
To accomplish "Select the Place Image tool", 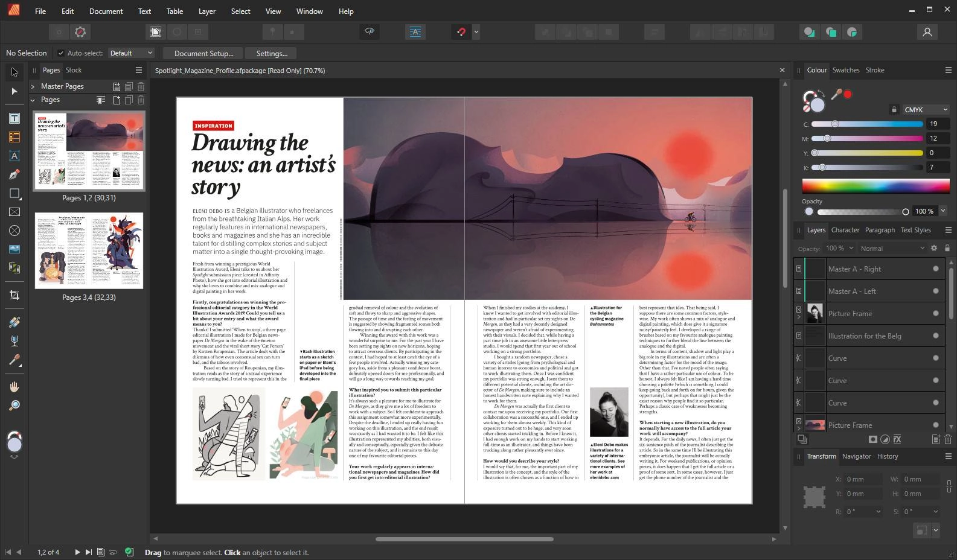I will [14, 249].
